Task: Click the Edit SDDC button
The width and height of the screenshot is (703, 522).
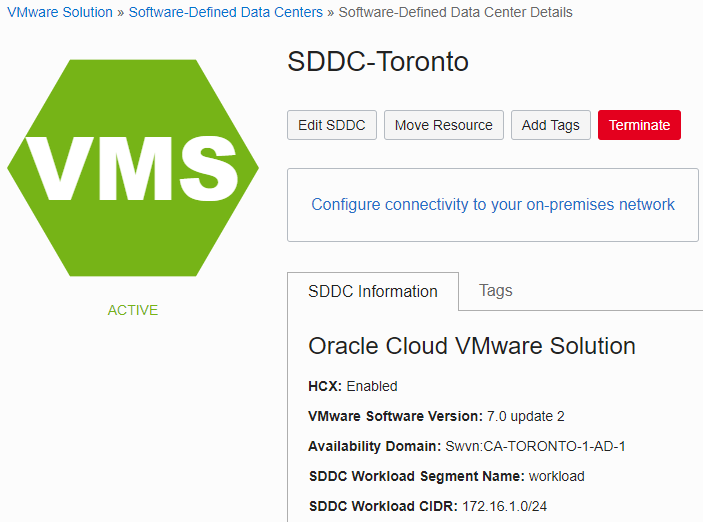Action: [x=332, y=125]
